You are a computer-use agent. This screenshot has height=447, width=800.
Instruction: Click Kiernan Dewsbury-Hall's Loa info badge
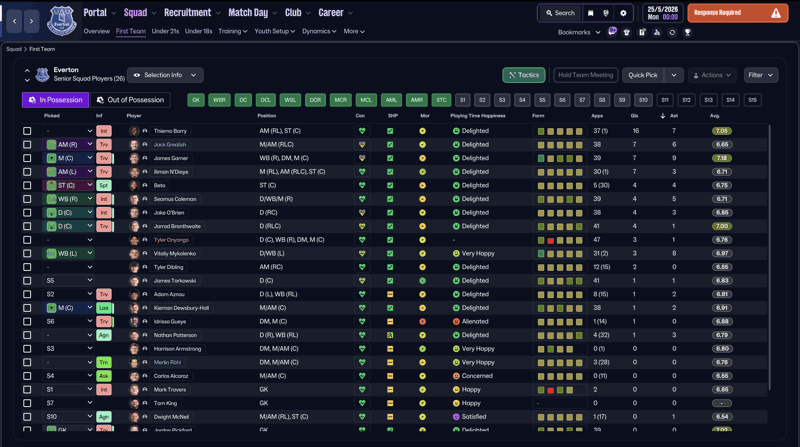click(x=104, y=308)
